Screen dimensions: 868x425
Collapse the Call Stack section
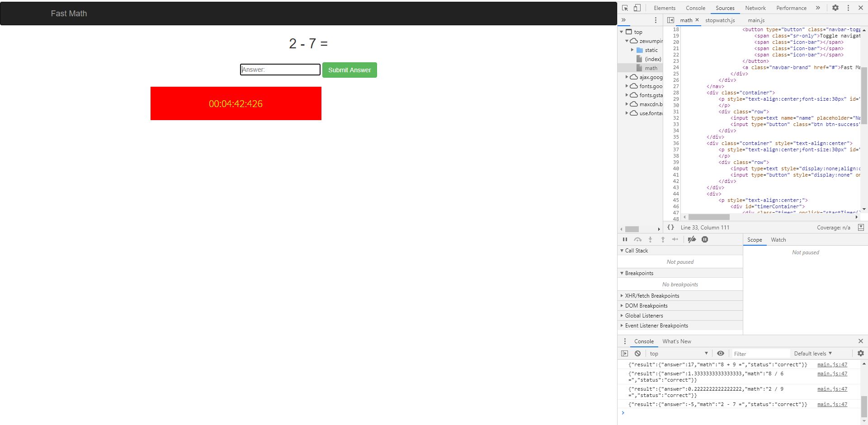pyautogui.click(x=680, y=250)
